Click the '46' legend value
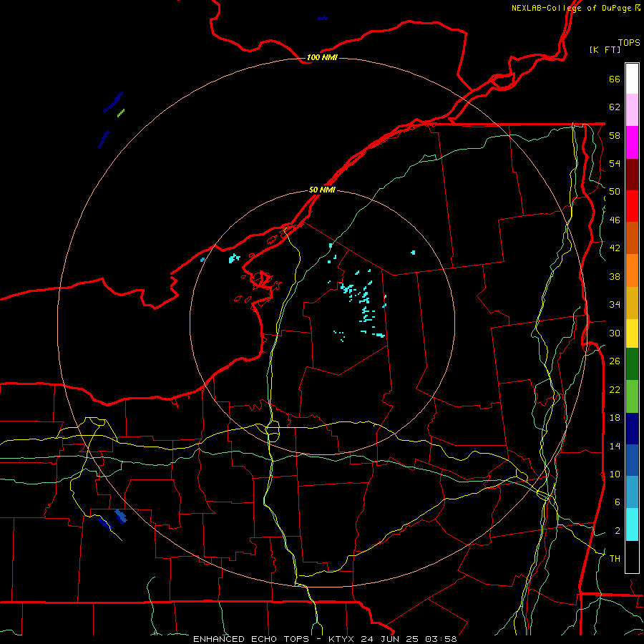644x644 pixels. 615,220
